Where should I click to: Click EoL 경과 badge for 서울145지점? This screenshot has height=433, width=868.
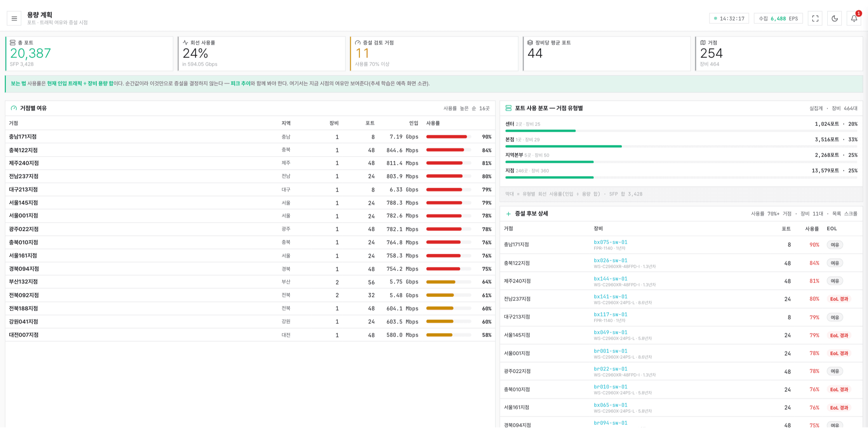(839, 335)
